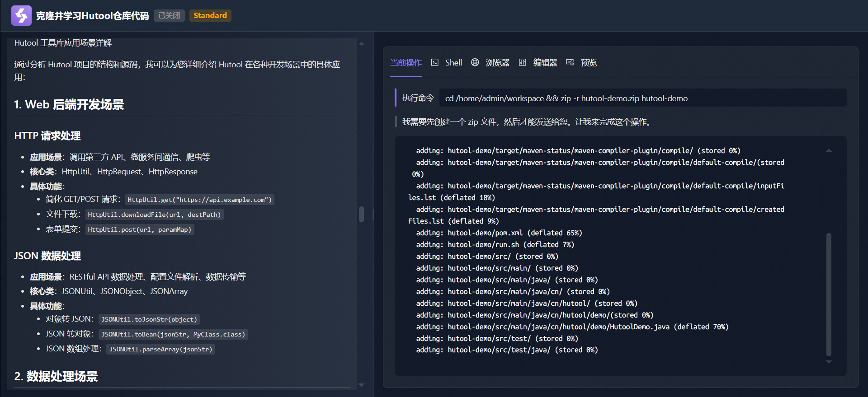Click the zip command text field

pos(642,98)
